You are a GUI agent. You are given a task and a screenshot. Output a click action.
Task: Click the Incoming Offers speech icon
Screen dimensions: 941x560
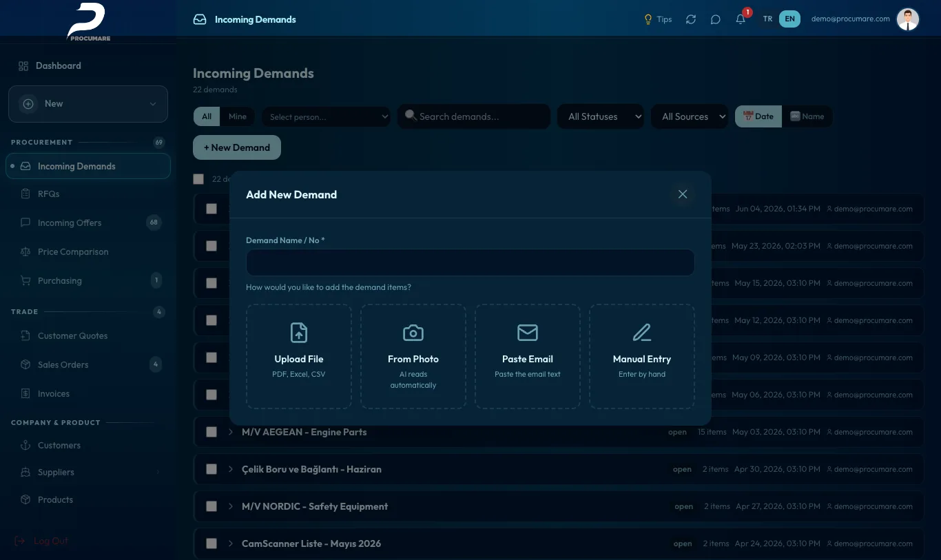click(x=25, y=222)
